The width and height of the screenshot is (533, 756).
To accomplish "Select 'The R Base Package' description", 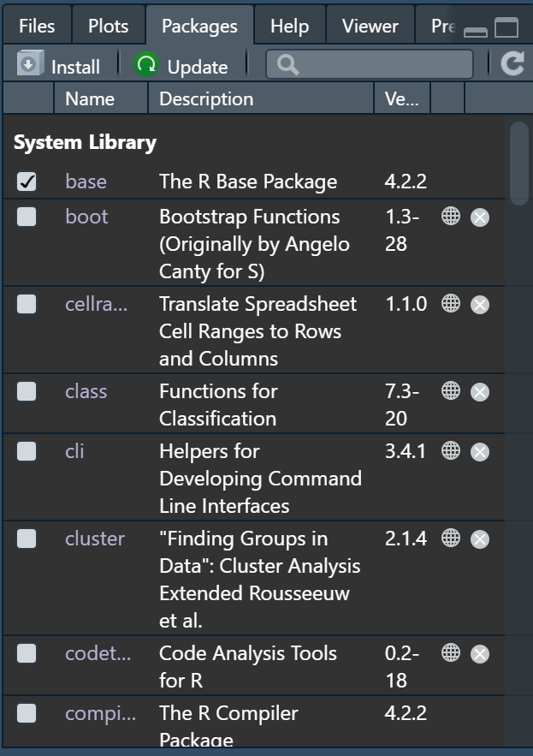I will tap(248, 182).
